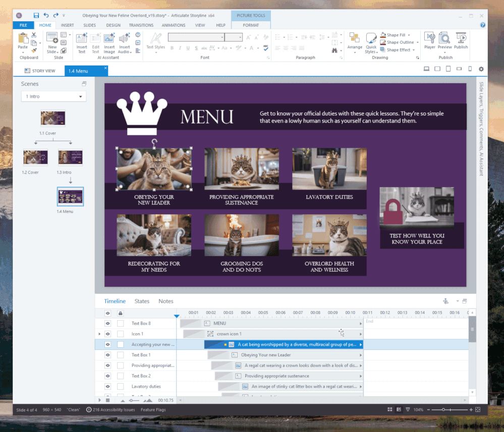
Task: Click the Publish button in ribbon
Action: [461, 40]
